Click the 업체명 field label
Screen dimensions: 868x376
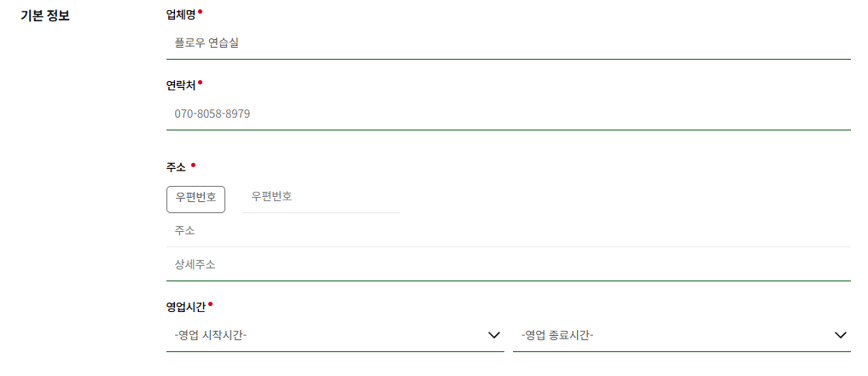coord(181,14)
